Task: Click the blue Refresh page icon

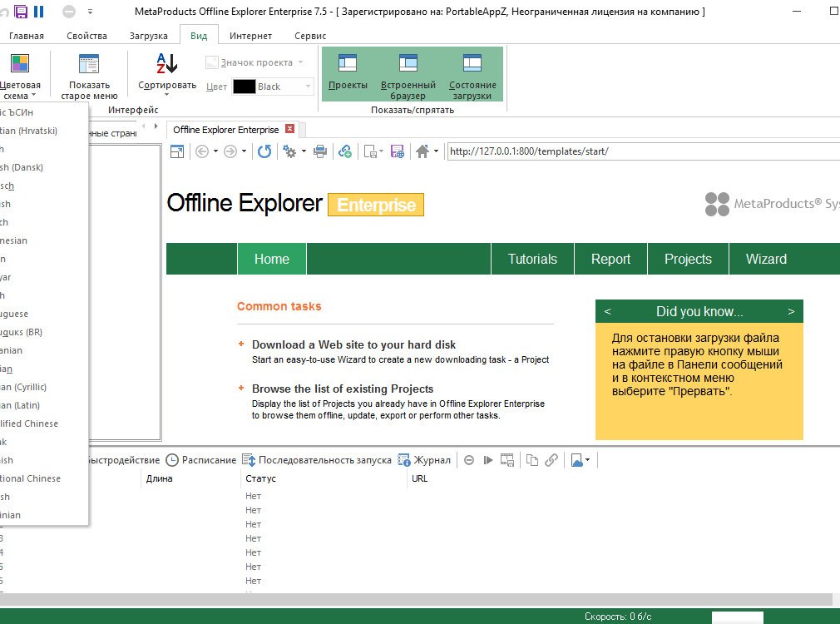Action: click(264, 151)
